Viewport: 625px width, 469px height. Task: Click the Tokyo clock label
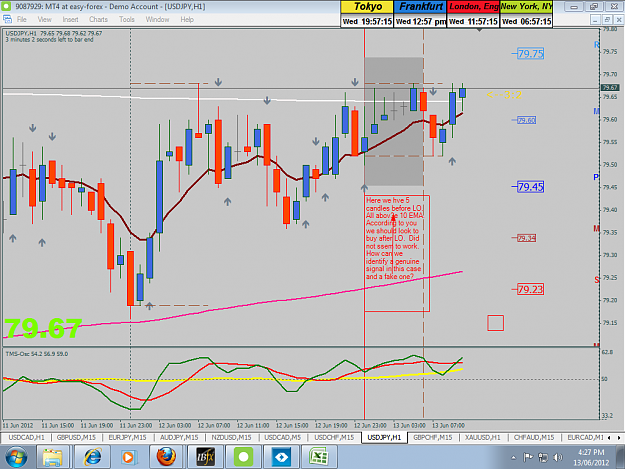367,7
